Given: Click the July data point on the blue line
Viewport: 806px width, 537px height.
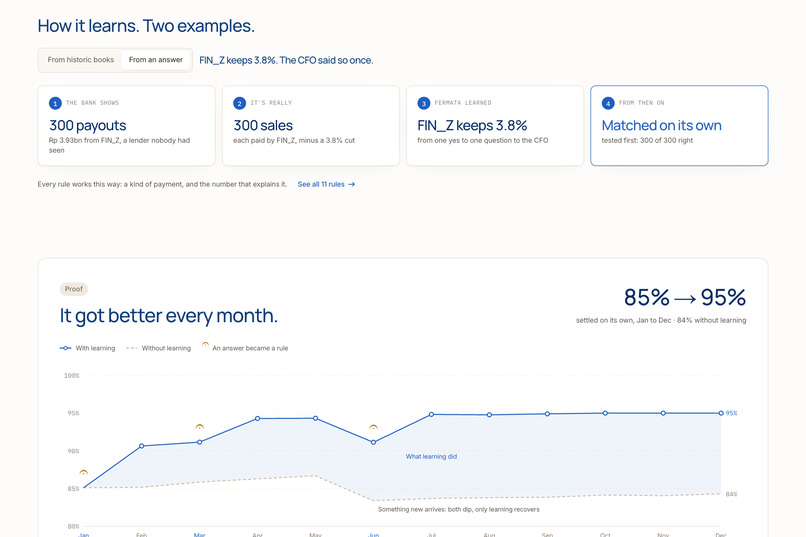Looking at the screenshot, I should point(431,414).
